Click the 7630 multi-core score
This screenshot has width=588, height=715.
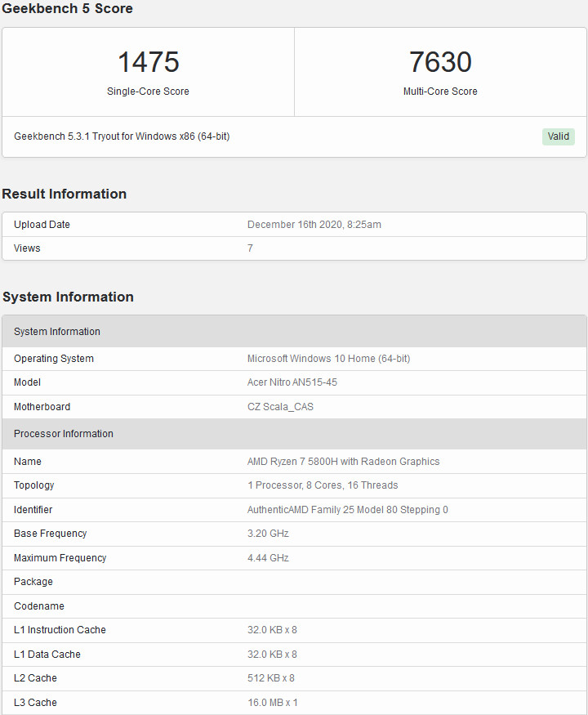(x=440, y=63)
